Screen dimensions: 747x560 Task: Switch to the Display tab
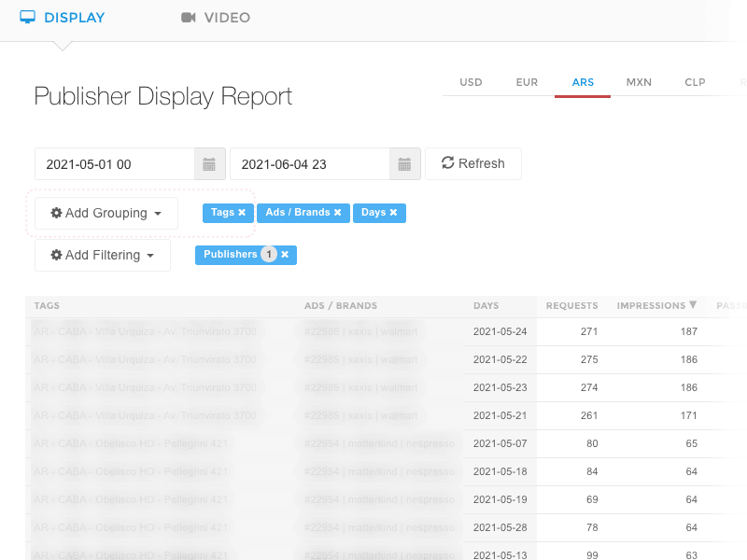pos(63,18)
